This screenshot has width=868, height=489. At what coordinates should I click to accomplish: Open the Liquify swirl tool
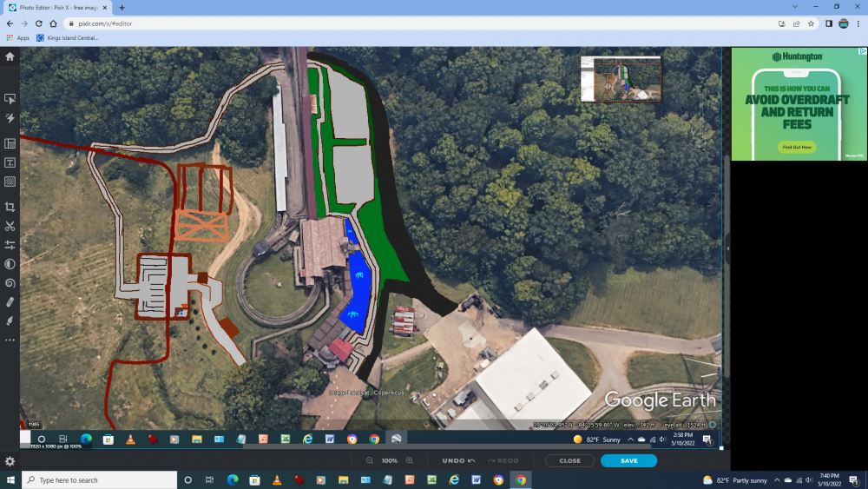pyautogui.click(x=10, y=282)
